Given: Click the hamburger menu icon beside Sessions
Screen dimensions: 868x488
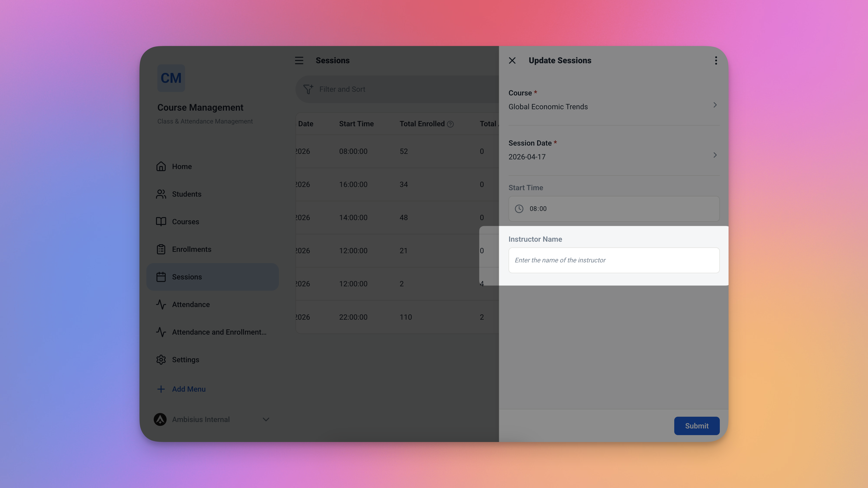Looking at the screenshot, I should 299,61.
